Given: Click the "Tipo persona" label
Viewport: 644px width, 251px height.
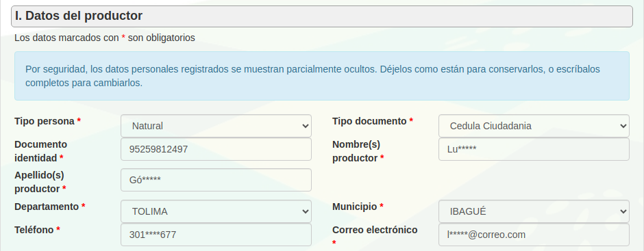Looking at the screenshot, I should point(48,122).
